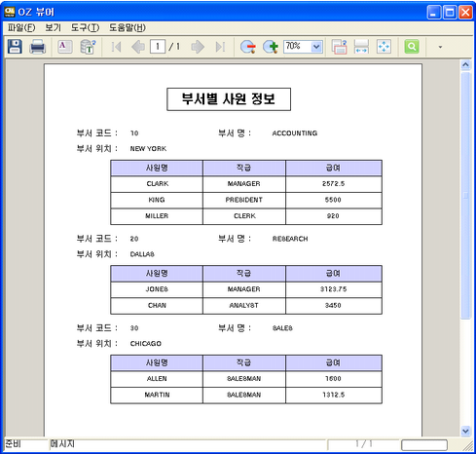Open the 도구(T) menu

tap(85, 28)
